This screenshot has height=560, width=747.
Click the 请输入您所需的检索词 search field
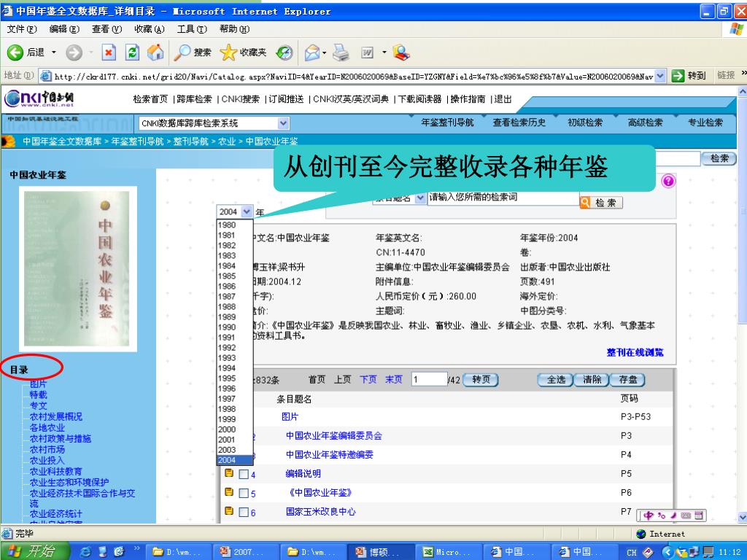(503, 198)
